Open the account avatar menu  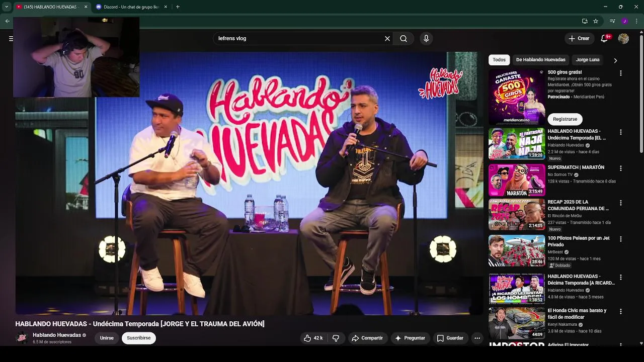(623, 39)
